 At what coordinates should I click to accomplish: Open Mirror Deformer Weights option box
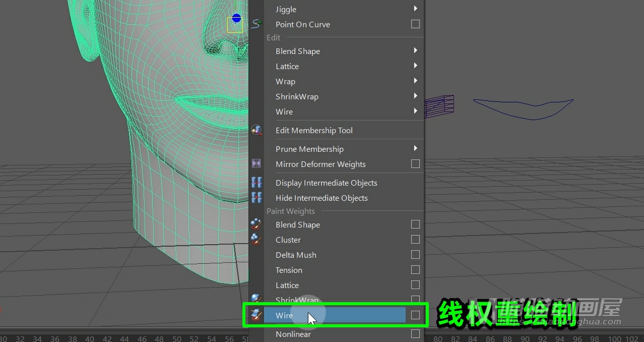415,163
